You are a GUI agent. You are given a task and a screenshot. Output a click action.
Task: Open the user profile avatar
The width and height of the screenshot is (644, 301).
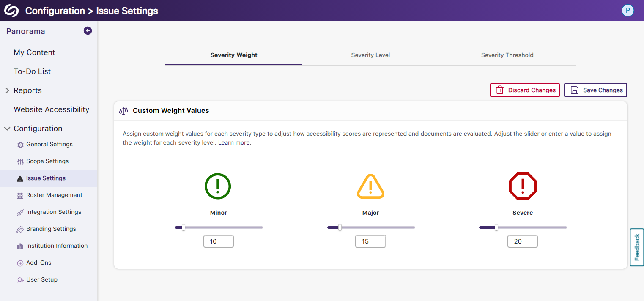[628, 11]
